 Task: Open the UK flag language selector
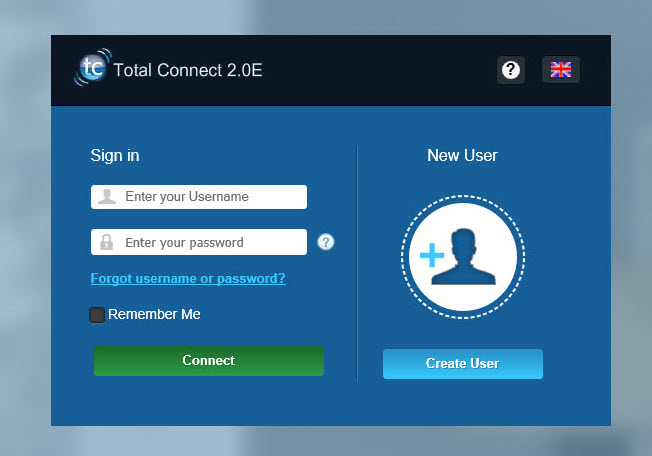click(x=561, y=70)
